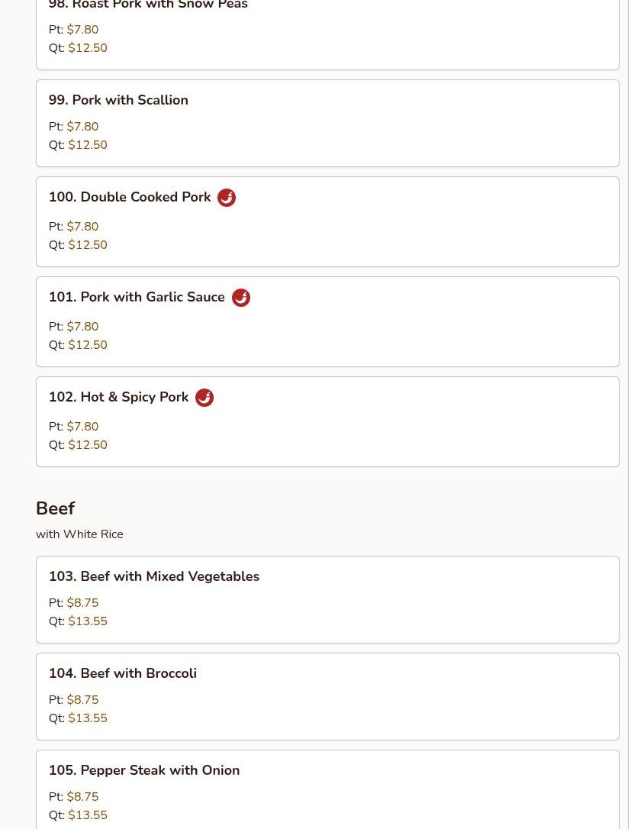Click the 'with White Rice' subtitle text
The height and width of the screenshot is (829, 644).
tap(79, 534)
